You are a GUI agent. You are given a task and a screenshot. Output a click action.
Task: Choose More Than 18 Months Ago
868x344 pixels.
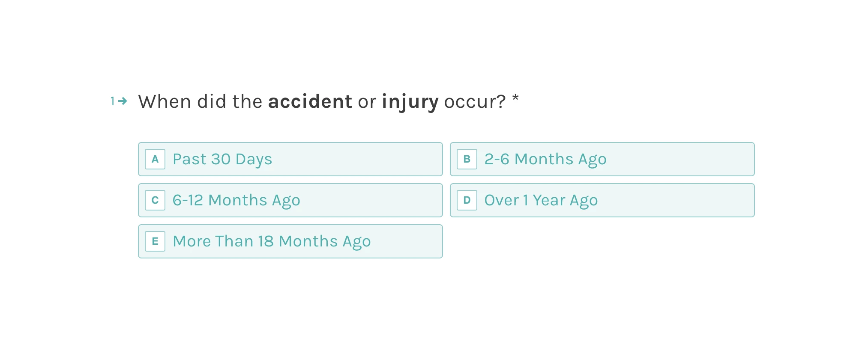point(290,241)
